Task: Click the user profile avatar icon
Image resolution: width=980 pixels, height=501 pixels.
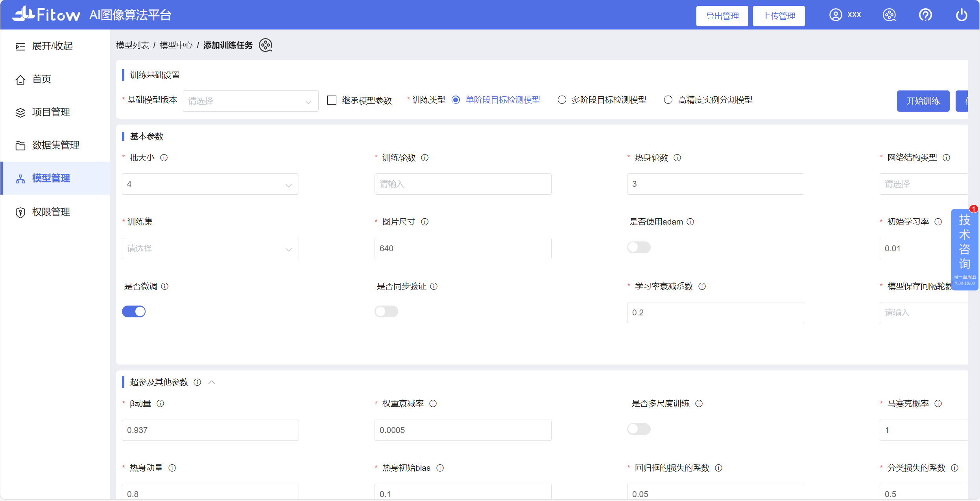Action: click(836, 15)
